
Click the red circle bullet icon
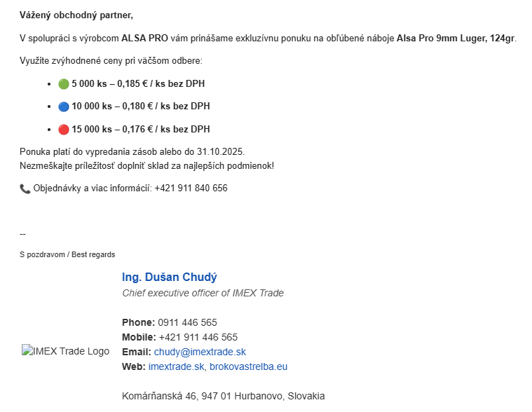click(x=63, y=130)
